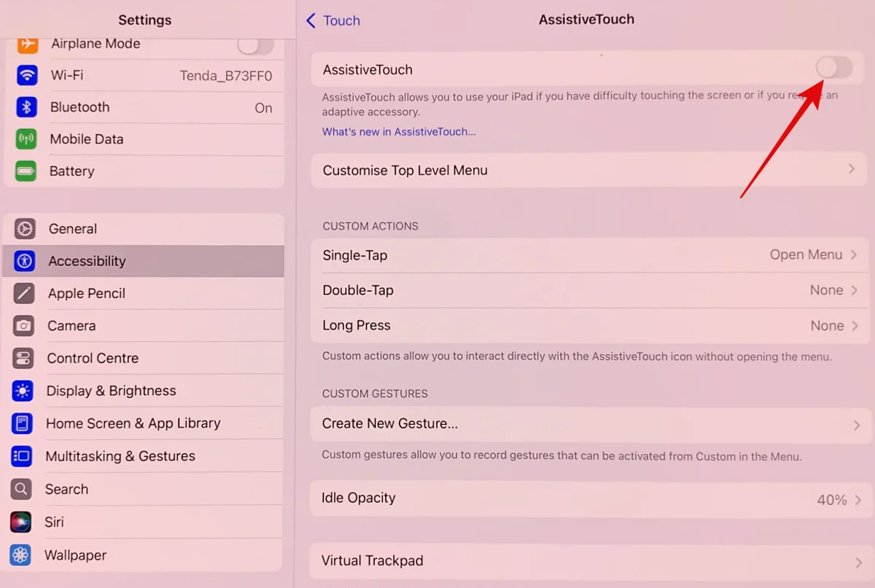Open Wallpaper settings row
875x588 pixels.
pos(142,555)
